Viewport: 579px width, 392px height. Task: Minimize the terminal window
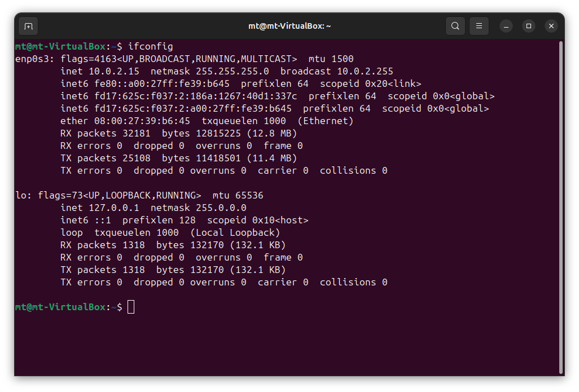pyautogui.click(x=506, y=26)
